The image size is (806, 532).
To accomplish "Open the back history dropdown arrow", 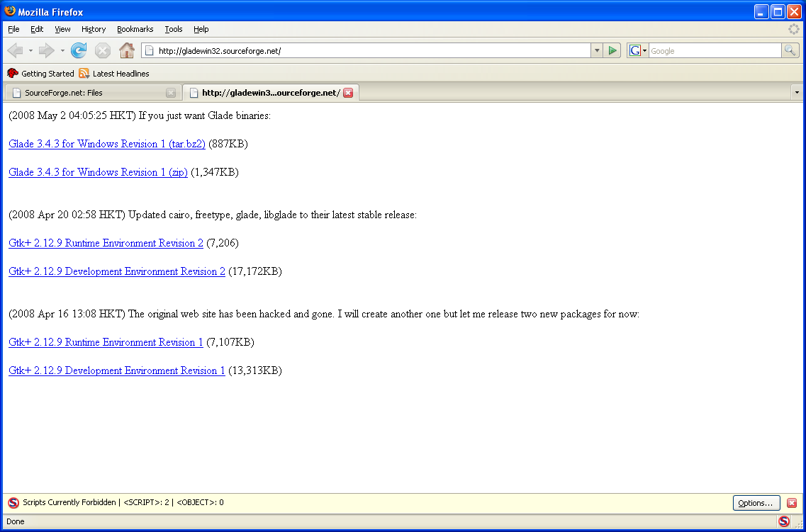I will pos(30,50).
